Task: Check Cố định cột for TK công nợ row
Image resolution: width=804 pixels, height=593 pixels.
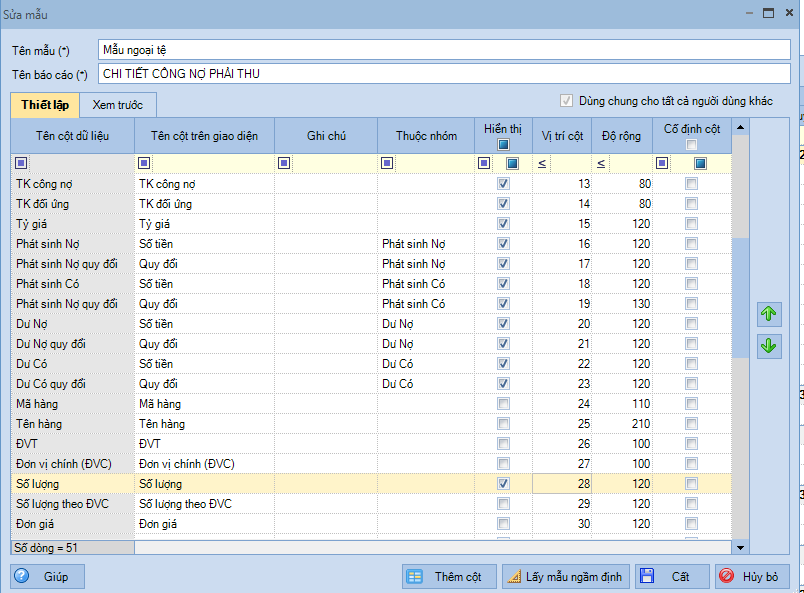Action: pyautogui.click(x=691, y=184)
